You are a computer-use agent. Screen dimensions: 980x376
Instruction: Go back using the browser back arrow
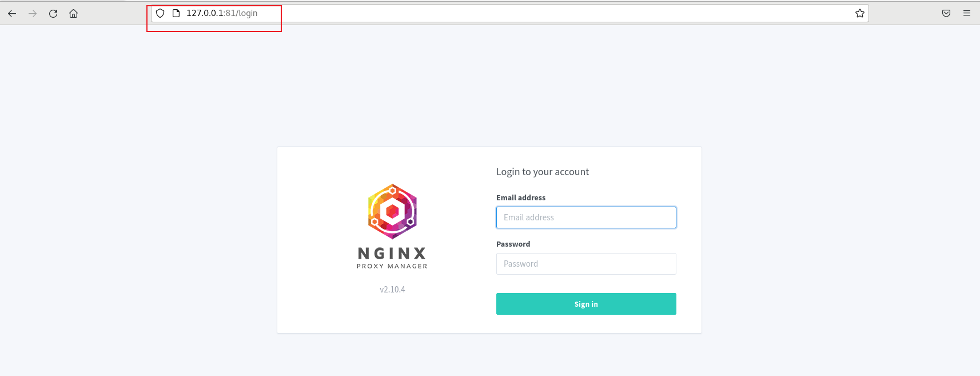point(12,13)
